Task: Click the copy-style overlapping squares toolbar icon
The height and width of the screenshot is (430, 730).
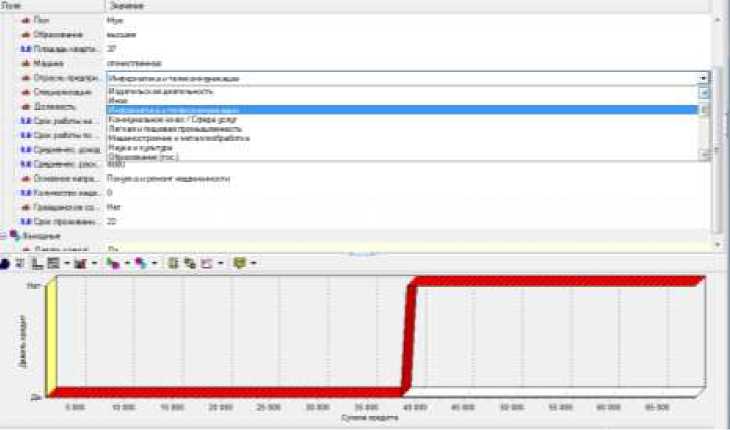Action: click(x=189, y=263)
